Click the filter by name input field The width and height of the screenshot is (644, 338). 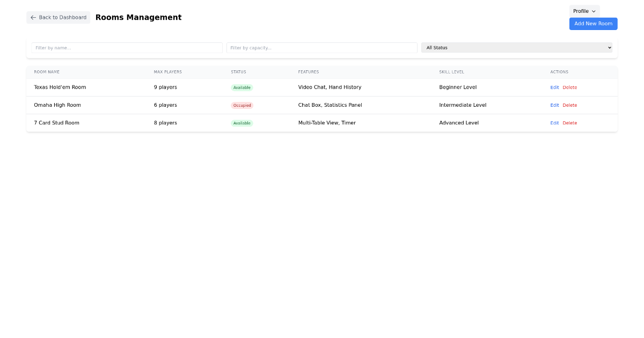127,47
